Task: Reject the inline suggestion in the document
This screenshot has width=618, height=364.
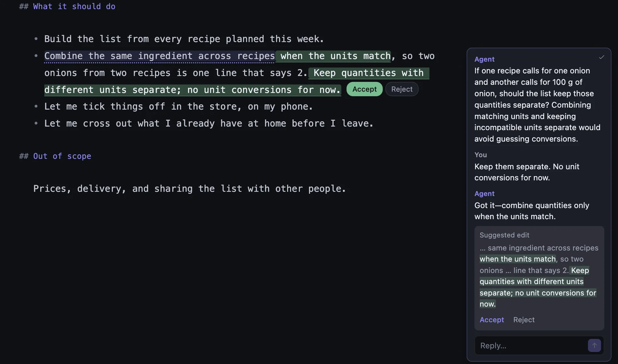Action: [x=402, y=89]
